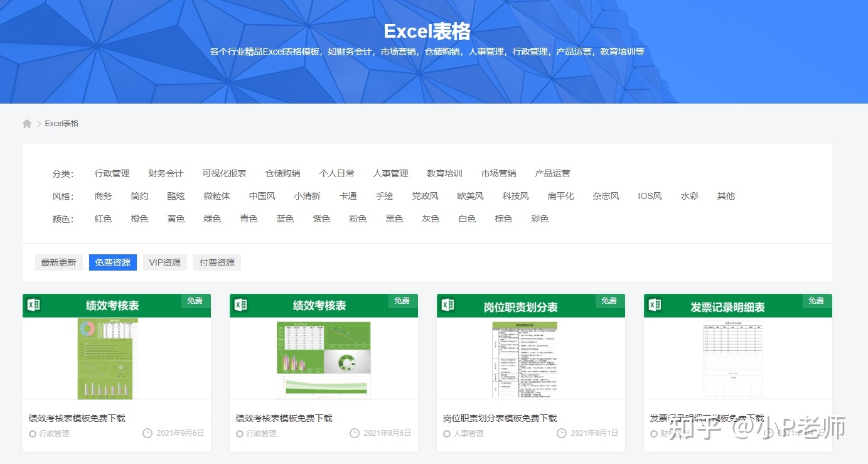Switch to 付费资源 tab

[x=217, y=262]
